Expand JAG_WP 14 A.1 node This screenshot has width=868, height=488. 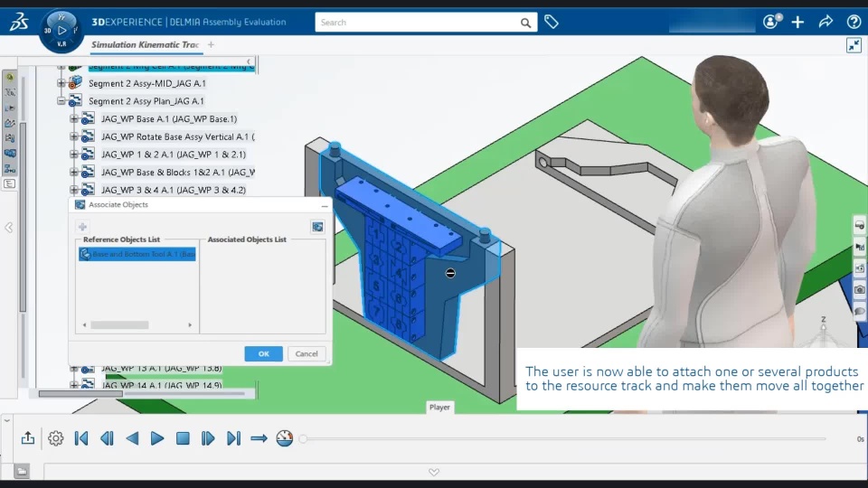point(73,385)
